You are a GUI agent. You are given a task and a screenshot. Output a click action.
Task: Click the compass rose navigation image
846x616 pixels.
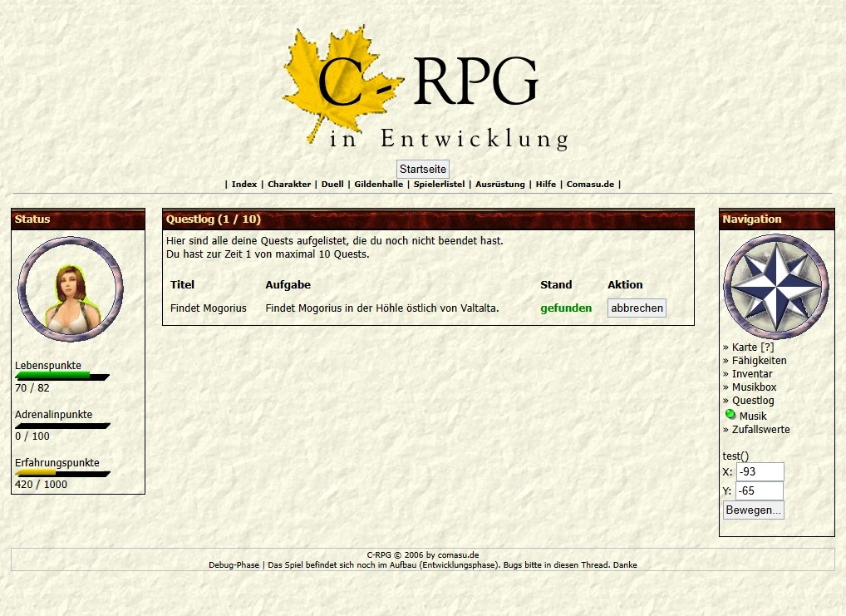click(x=776, y=287)
